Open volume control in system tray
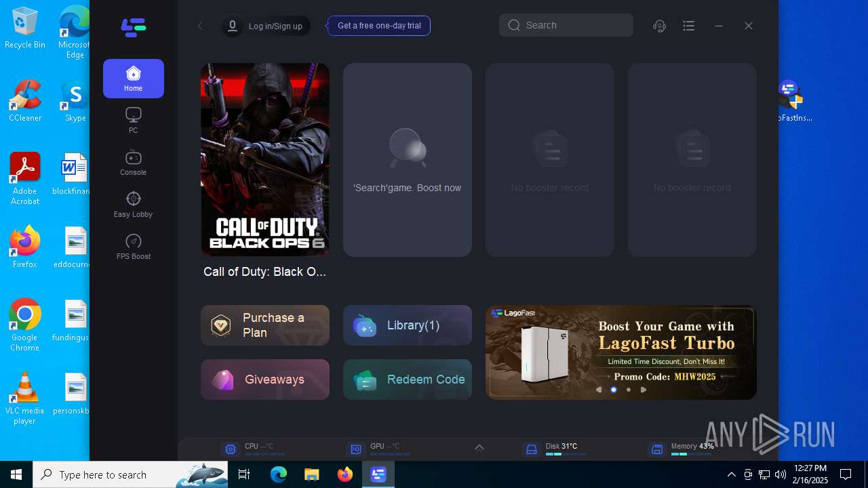 (x=781, y=474)
